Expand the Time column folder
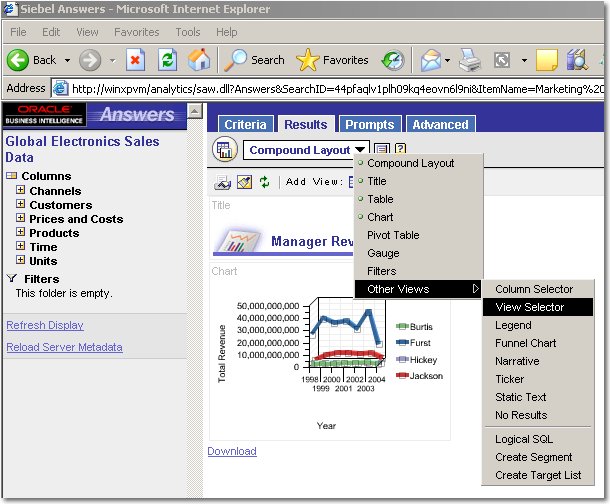This screenshot has width=610, height=504. pos(21,246)
